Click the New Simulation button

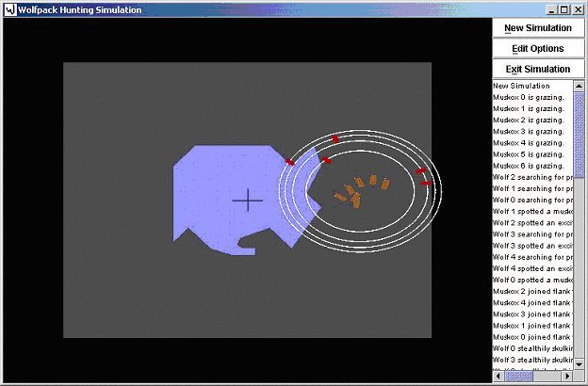(x=538, y=28)
